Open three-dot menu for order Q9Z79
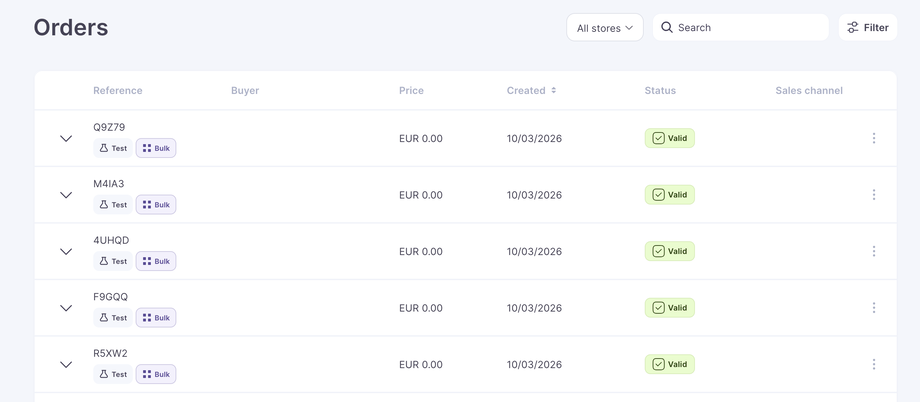The height and width of the screenshot is (402, 920). pyautogui.click(x=873, y=138)
